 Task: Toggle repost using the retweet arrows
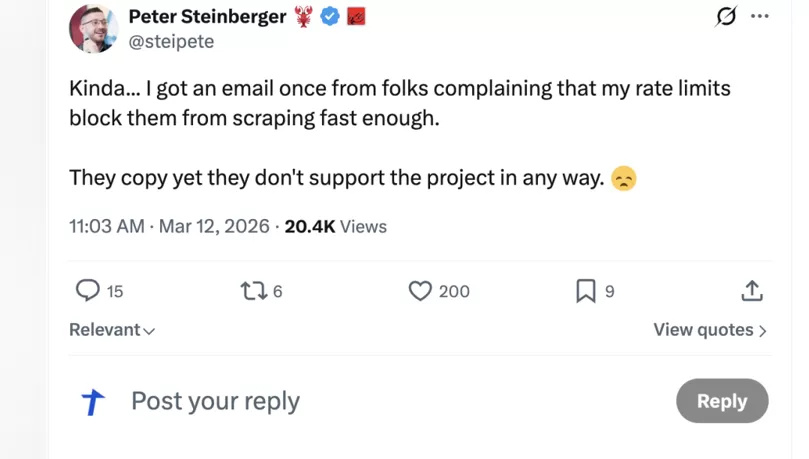(x=254, y=291)
